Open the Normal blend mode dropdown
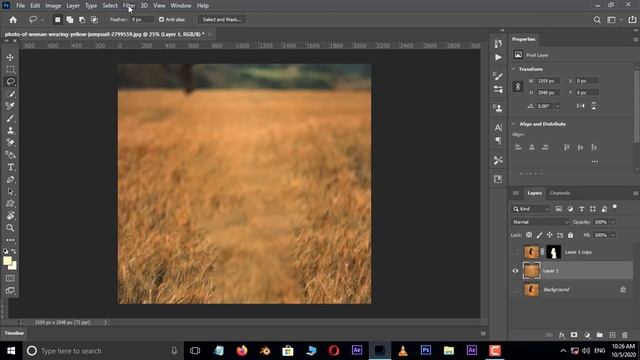Image resolution: width=640 pixels, height=360 pixels. pyautogui.click(x=540, y=222)
